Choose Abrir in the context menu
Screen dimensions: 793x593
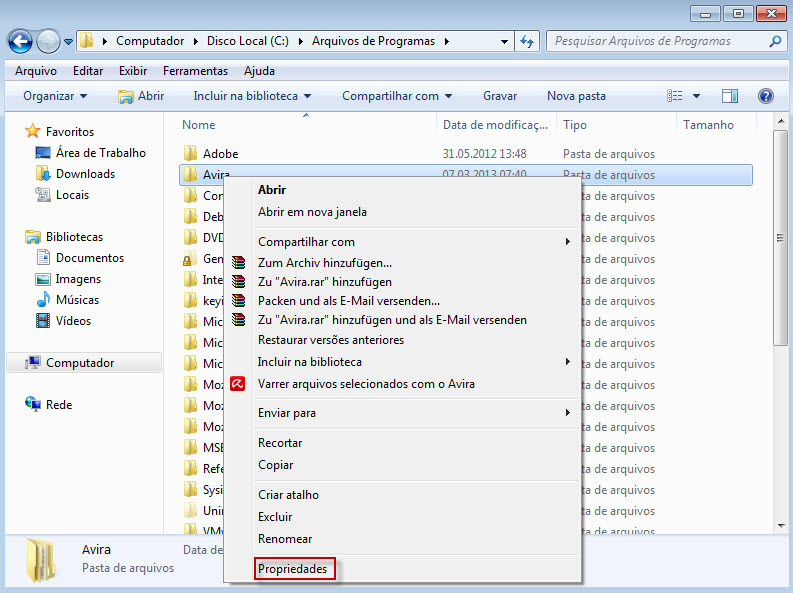272,190
